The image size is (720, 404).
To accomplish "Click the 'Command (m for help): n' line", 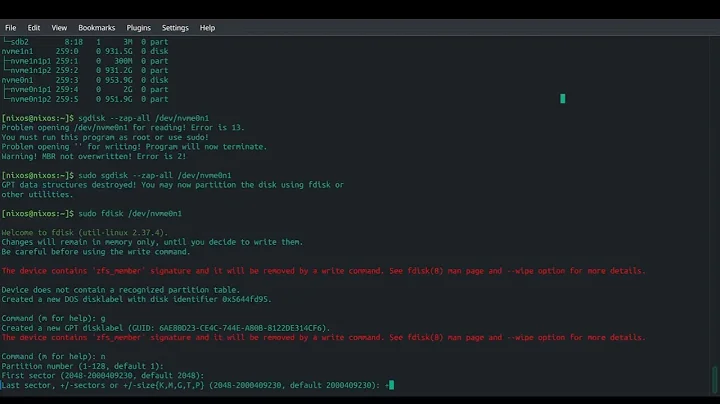I will (53, 356).
